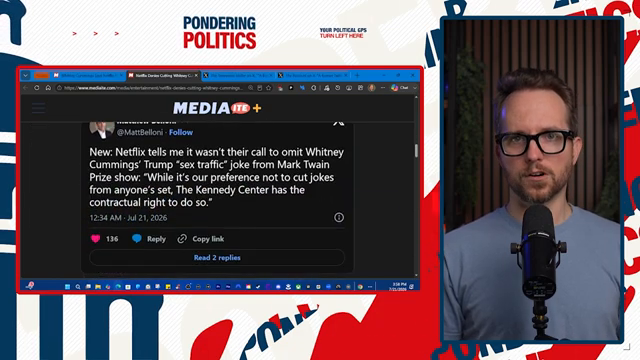Open the browser user profile avatar
Image resolution: width=640 pixels, height=360 pixels.
[371, 88]
